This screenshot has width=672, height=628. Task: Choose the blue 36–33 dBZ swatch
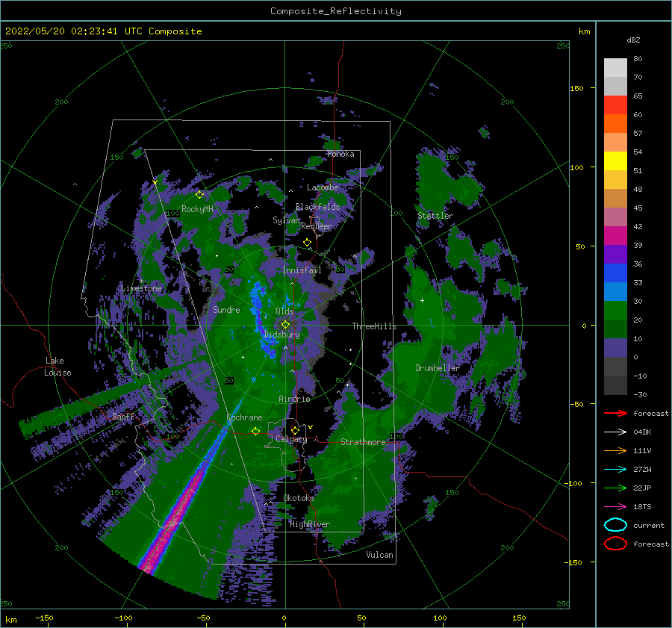point(615,273)
